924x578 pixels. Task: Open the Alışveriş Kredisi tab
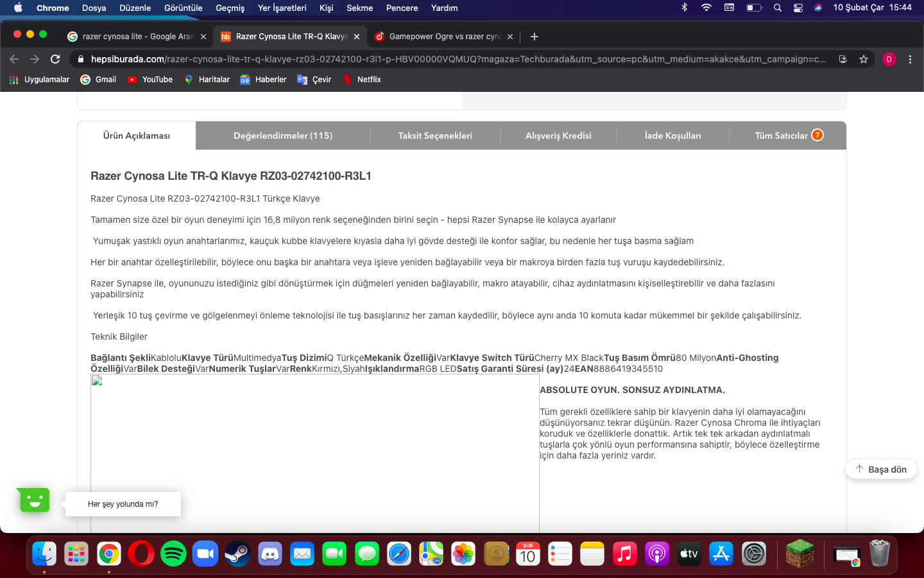point(558,136)
